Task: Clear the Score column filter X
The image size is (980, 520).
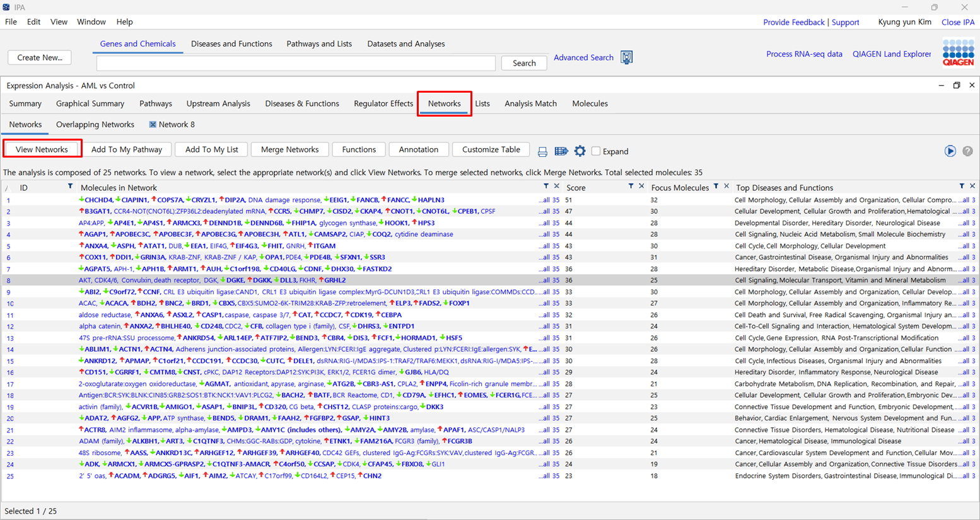Action: [641, 187]
